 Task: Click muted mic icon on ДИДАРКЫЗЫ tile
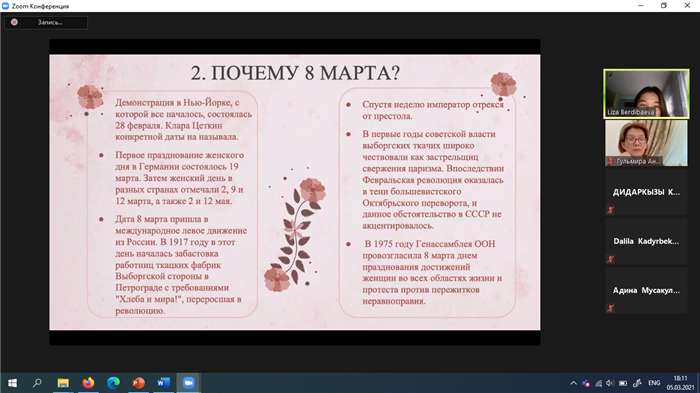click(x=610, y=210)
